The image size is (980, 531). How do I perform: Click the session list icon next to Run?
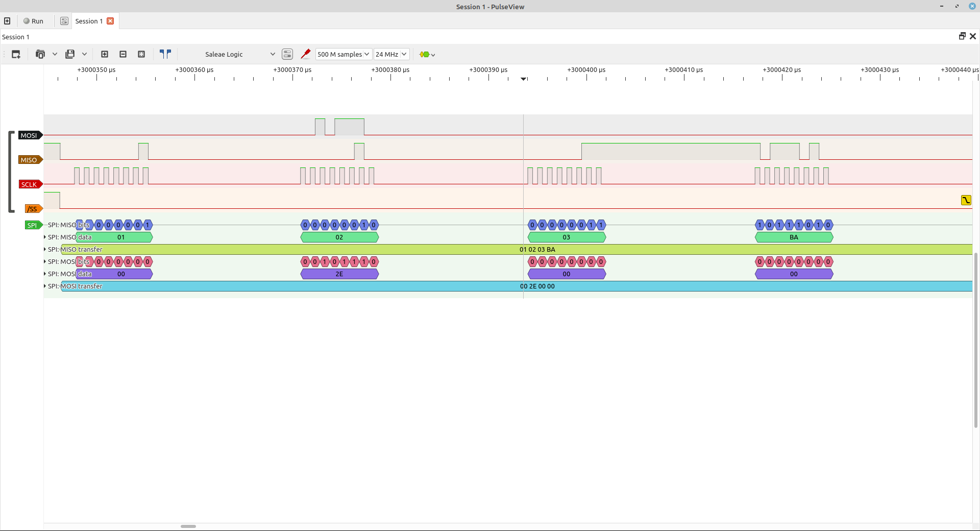pos(64,21)
